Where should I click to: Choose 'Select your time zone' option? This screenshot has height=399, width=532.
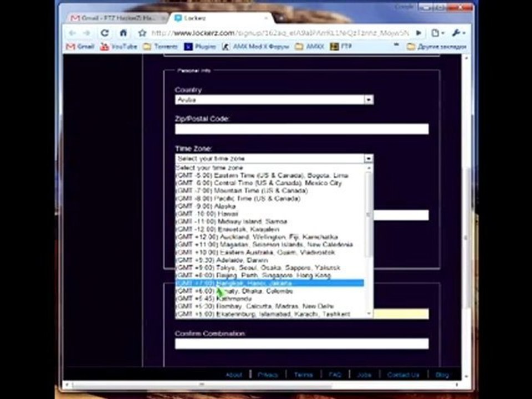point(270,167)
